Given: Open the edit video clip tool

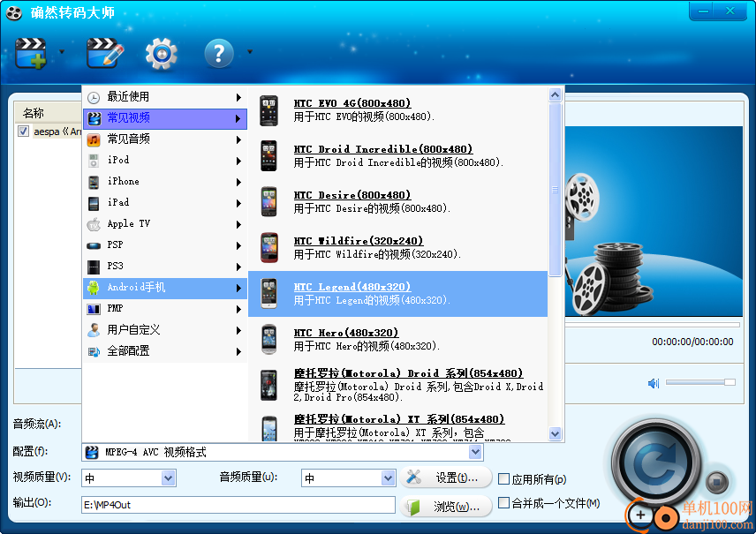Looking at the screenshot, I should click(x=104, y=53).
